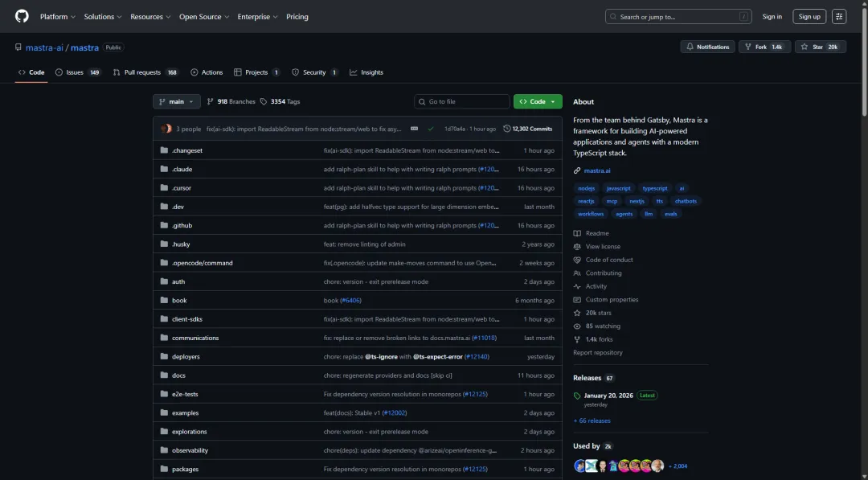868x480 pixels.
Task: Click the Activity pulse icon
Action: pyautogui.click(x=577, y=286)
